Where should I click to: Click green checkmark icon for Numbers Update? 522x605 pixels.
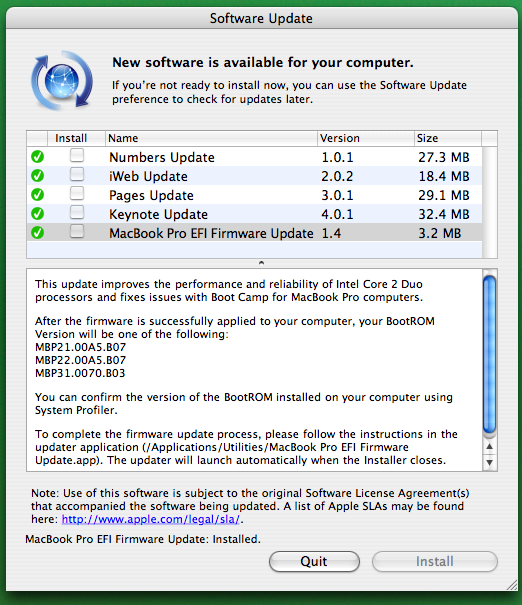(x=37, y=157)
